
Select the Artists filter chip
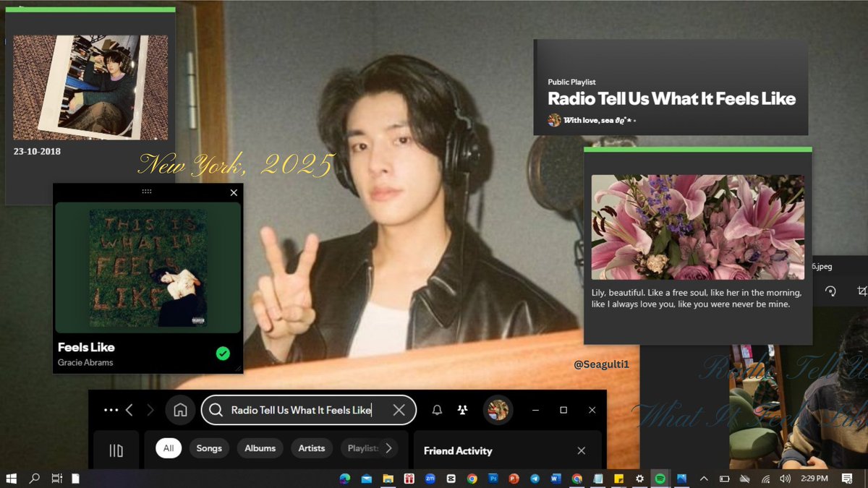coord(312,448)
